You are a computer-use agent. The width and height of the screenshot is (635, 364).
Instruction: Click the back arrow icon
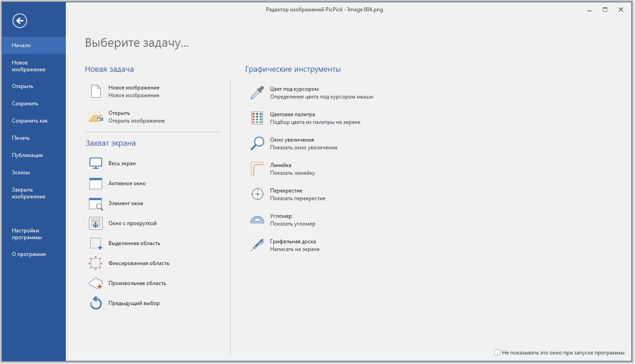click(20, 20)
